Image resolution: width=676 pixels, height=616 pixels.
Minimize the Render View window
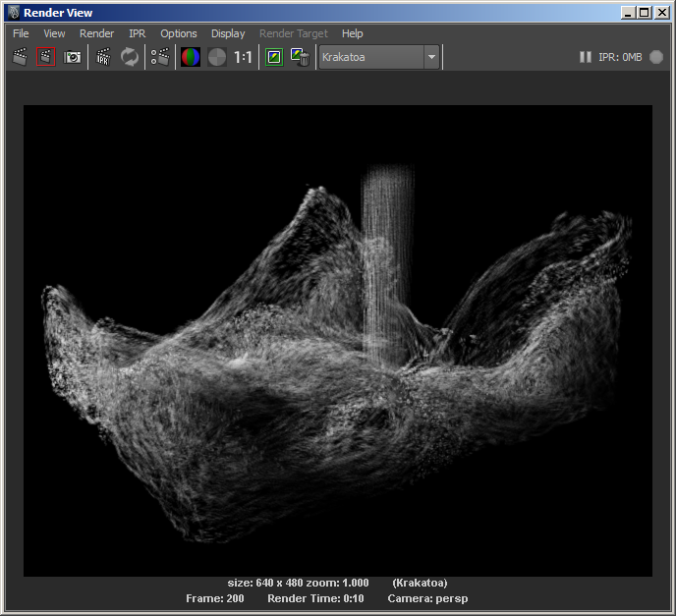click(628, 13)
